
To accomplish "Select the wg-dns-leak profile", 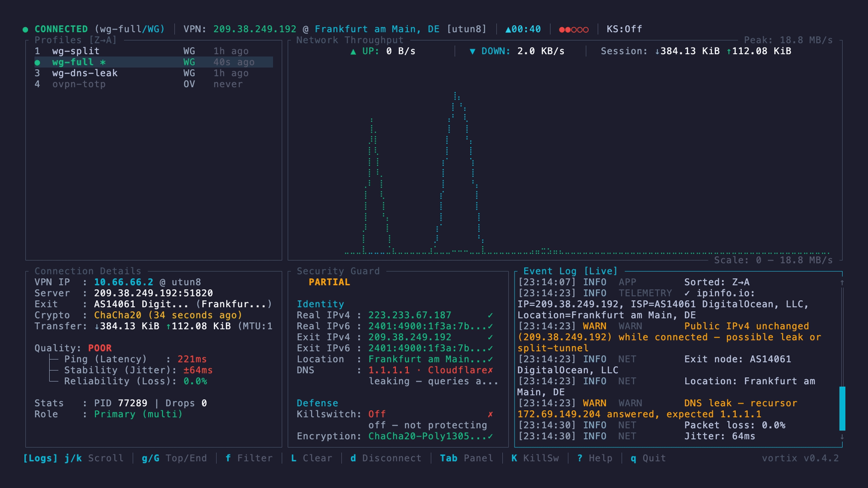I will pyautogui.click(x=154, y=73).
